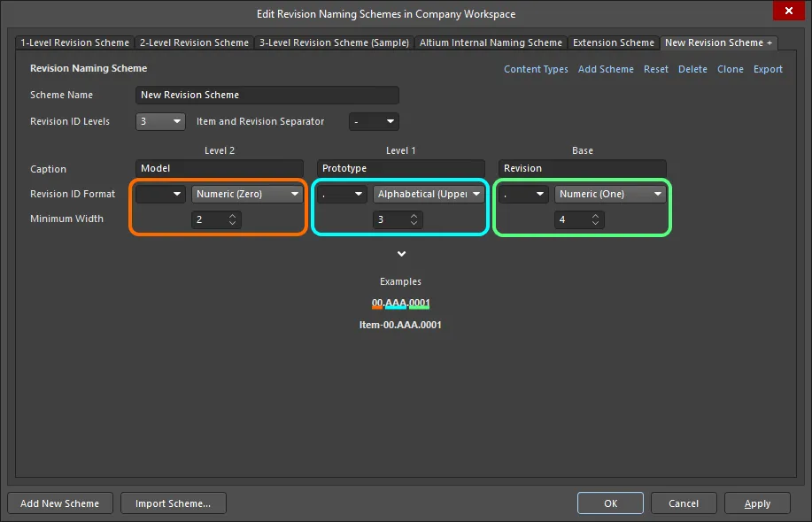Click the Reset link
Screen dimensions: 812x522
655,69
